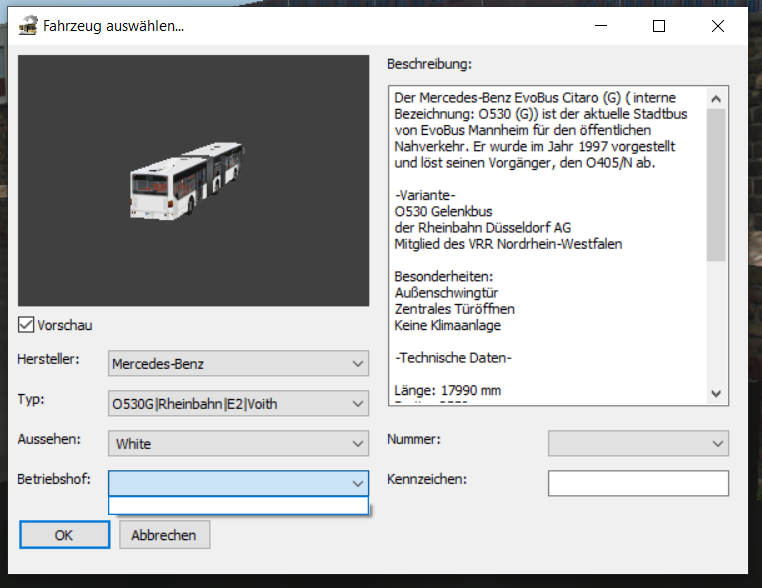
Task: Click the bus icon in title bar
Action: (27, 26)
